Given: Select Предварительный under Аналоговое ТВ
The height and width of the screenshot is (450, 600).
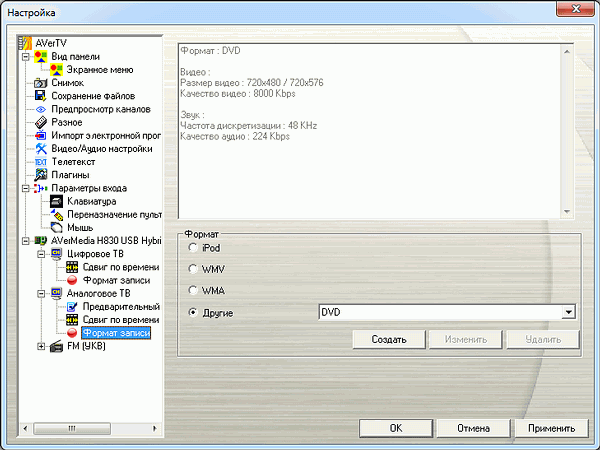Looking at the screenshot, I should [x=121, y=307].
